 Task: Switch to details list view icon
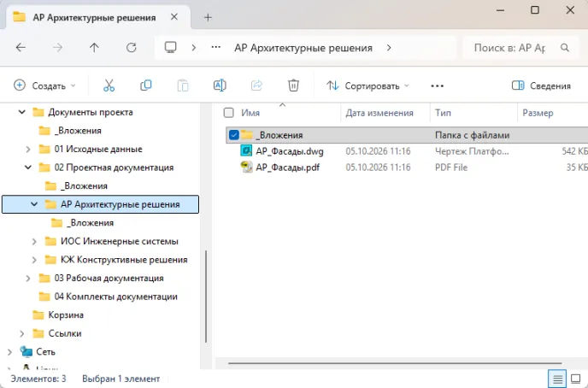pos(557,379)
